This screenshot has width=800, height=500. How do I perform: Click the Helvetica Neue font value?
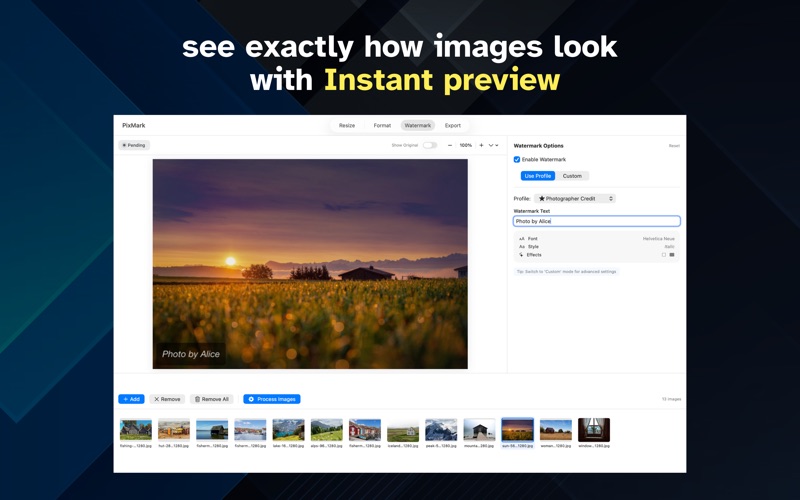658,239
